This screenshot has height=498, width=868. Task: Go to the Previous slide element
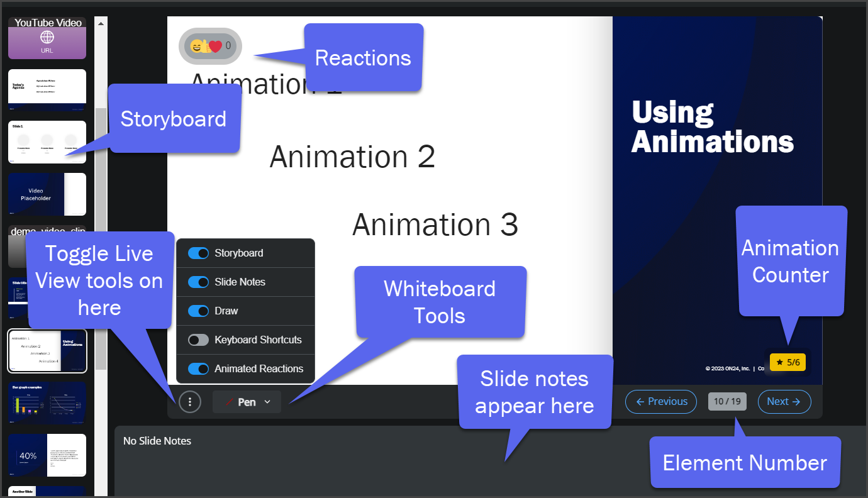(x=661, y=401)
